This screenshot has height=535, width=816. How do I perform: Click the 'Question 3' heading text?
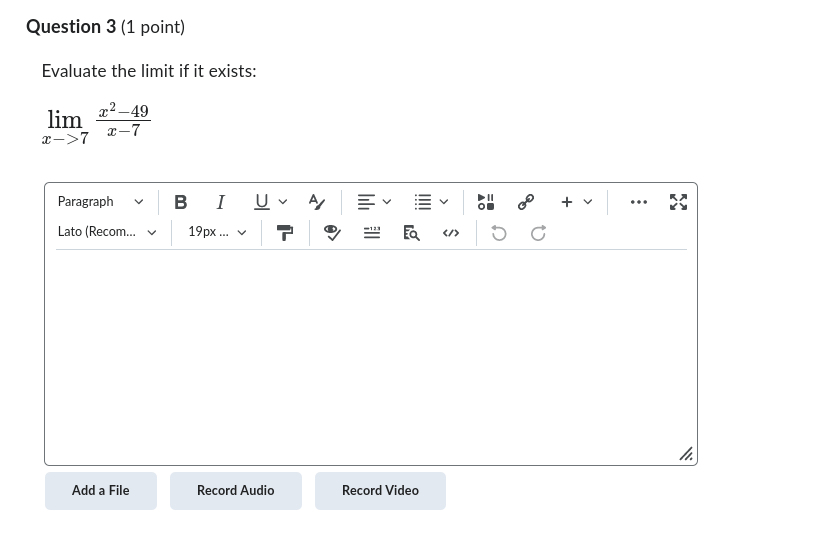[71, 27]
